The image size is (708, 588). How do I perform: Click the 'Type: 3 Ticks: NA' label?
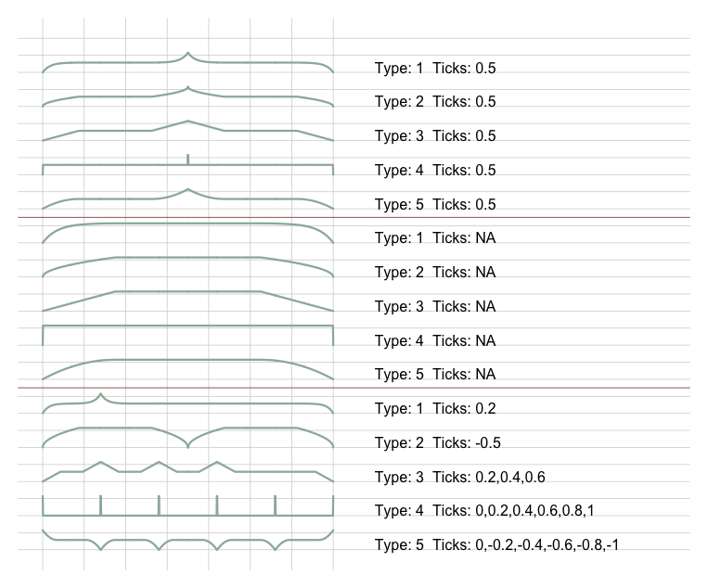pyautogui.click(x=435, y=306)
